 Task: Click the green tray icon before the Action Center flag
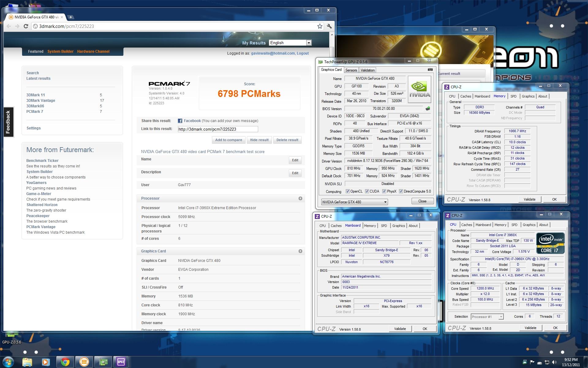coord(525,362)
